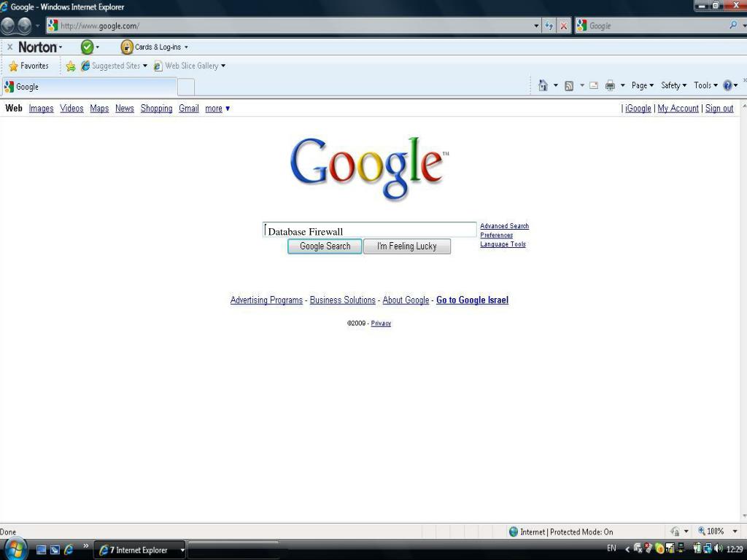Click the Stop loading red X icon
This screenshot has height=560, width=747.
click(564, 26)
